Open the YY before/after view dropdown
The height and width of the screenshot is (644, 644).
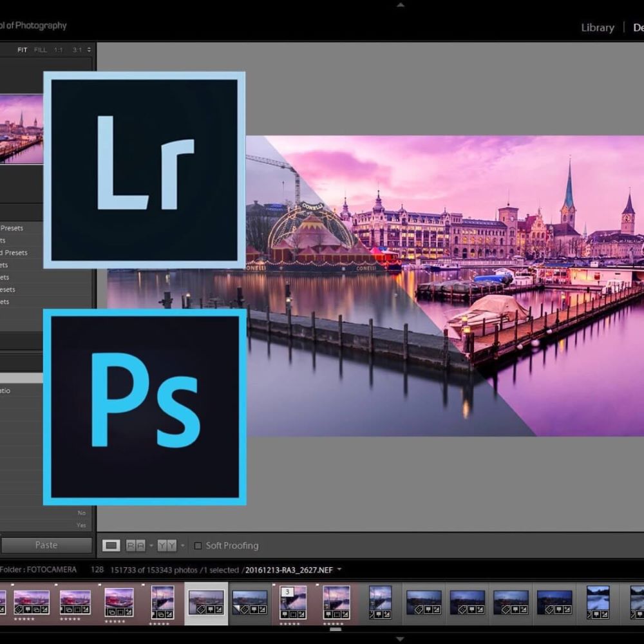tap(182, 545)
